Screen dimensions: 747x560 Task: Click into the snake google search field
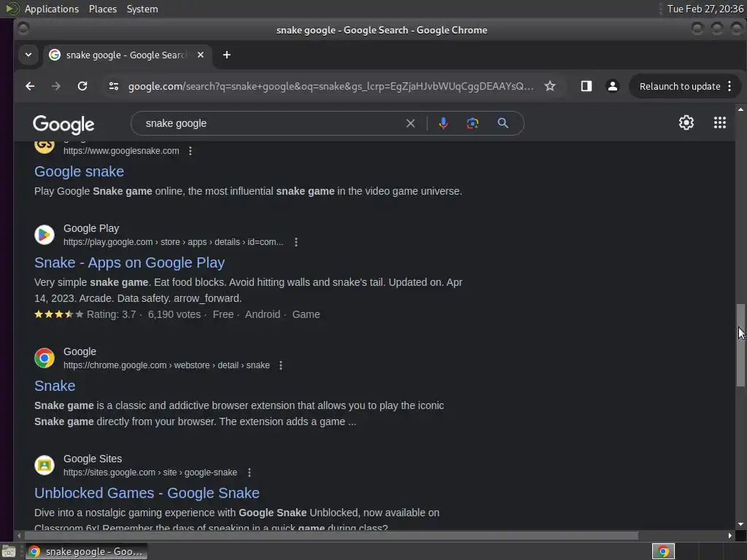[271, 123]
